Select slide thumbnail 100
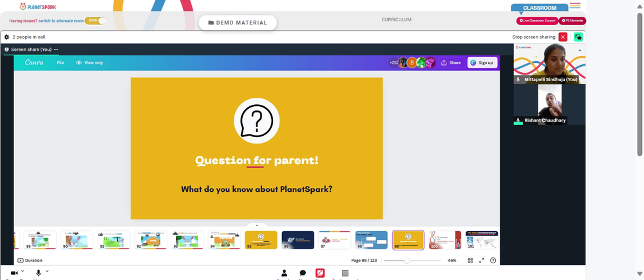 click(445, 239)
